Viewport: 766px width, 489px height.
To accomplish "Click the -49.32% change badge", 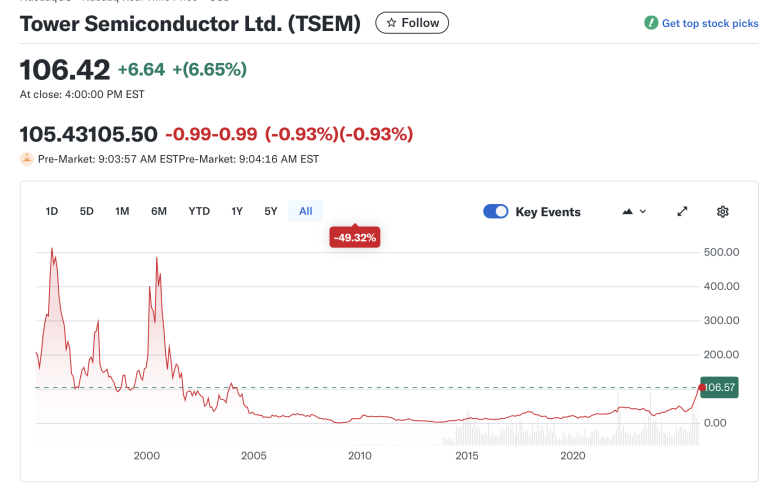I will point(355,237).
